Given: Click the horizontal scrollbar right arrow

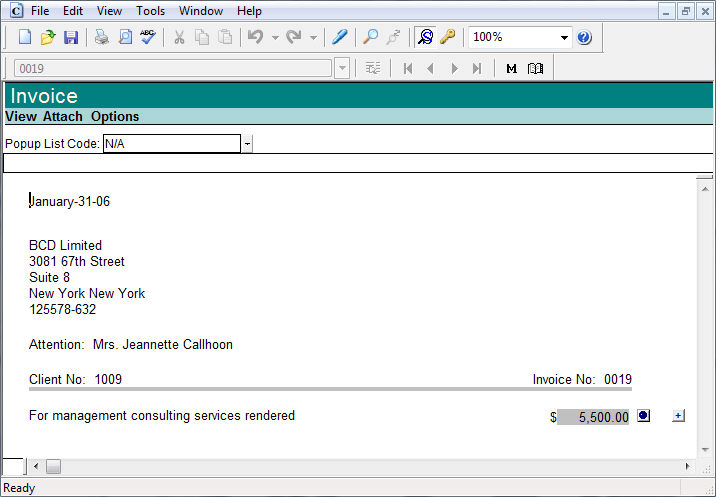Looking at the screenshot, I should [688, 466].
